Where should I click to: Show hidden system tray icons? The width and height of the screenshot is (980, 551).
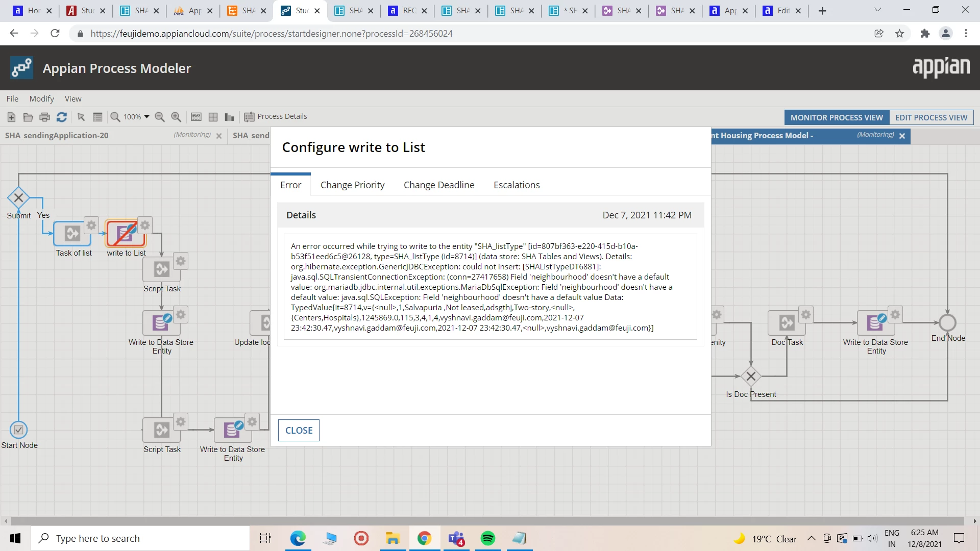tap(811, 538)
